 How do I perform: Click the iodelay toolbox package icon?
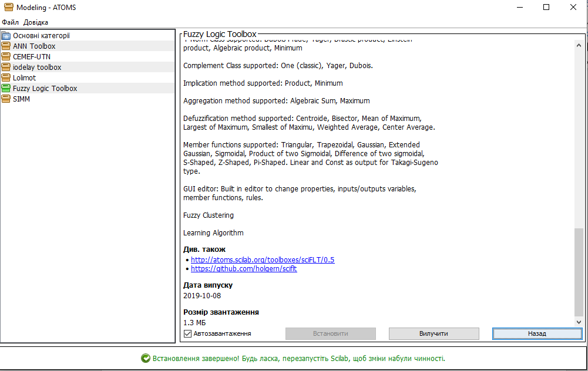click(6, 67)
